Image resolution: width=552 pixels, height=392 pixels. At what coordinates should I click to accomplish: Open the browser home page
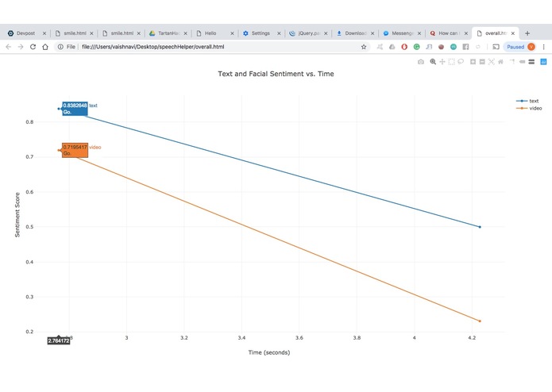[45, 47]
